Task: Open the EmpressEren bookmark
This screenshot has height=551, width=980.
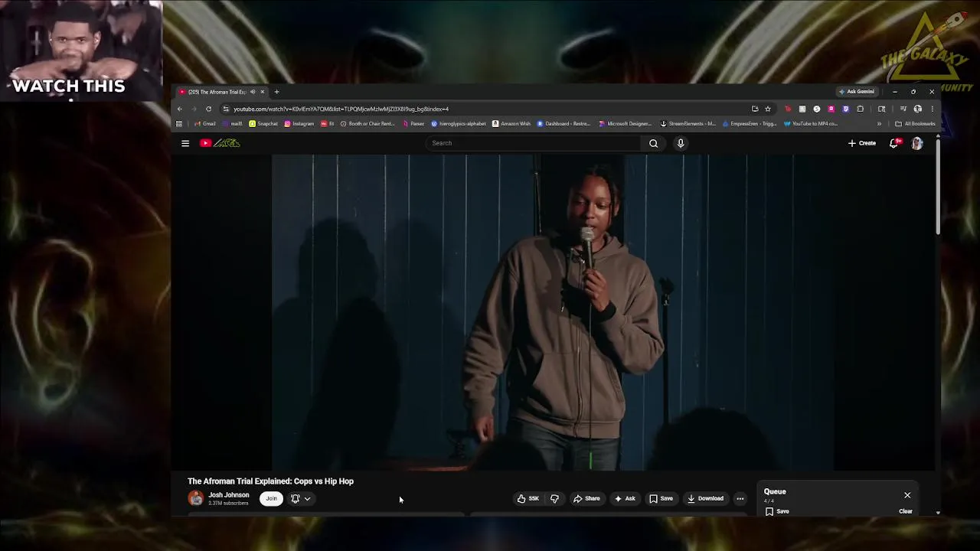Action: point(749,124)
